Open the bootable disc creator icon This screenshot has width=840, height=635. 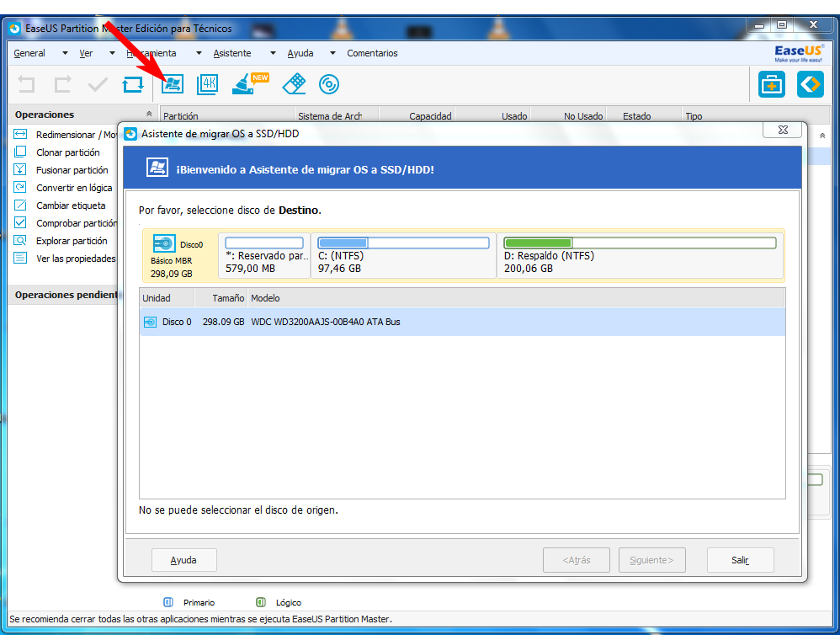coord(329,84)
